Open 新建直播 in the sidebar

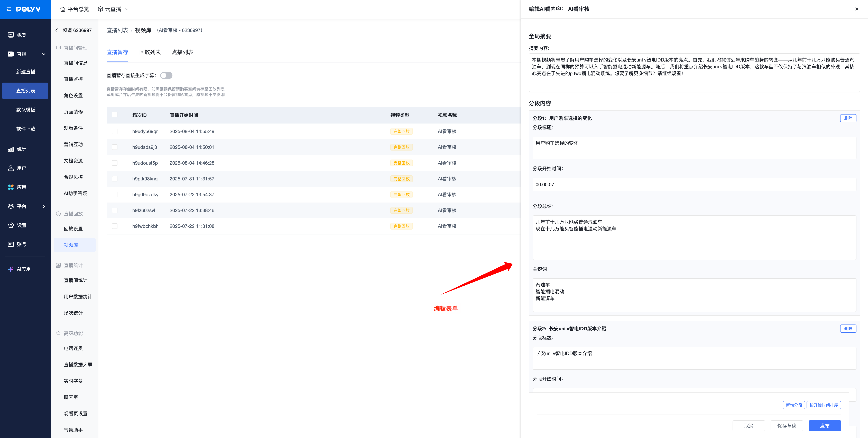[25, 72]
